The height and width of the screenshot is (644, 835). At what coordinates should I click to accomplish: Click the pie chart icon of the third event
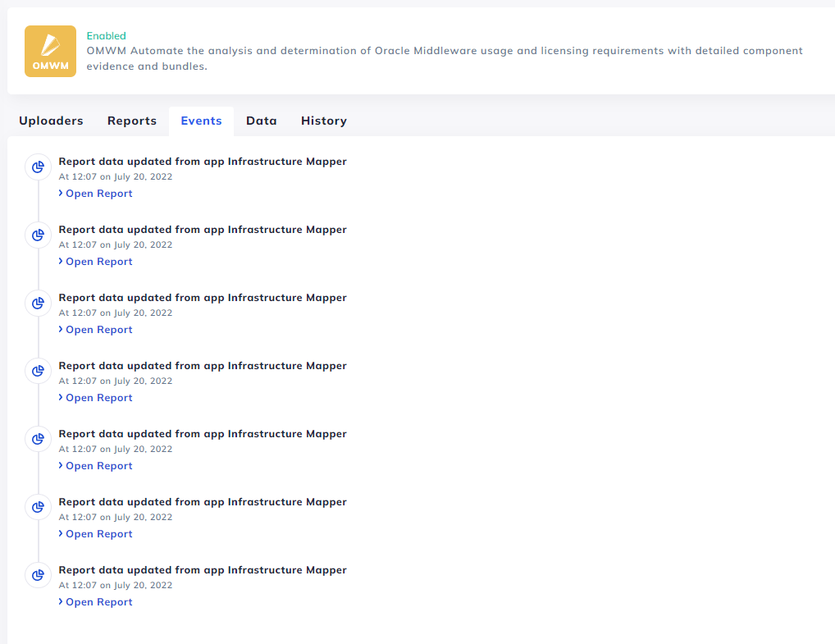pyautogui.click(x=39, y=304)
